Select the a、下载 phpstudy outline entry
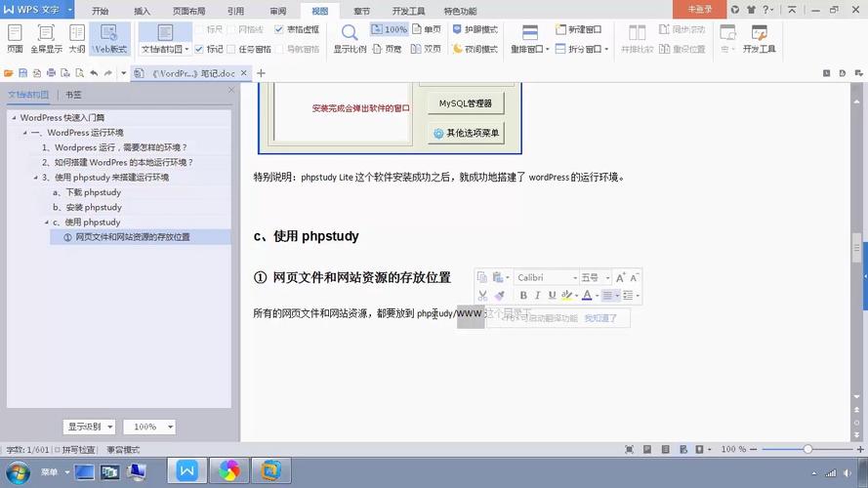 87,192
